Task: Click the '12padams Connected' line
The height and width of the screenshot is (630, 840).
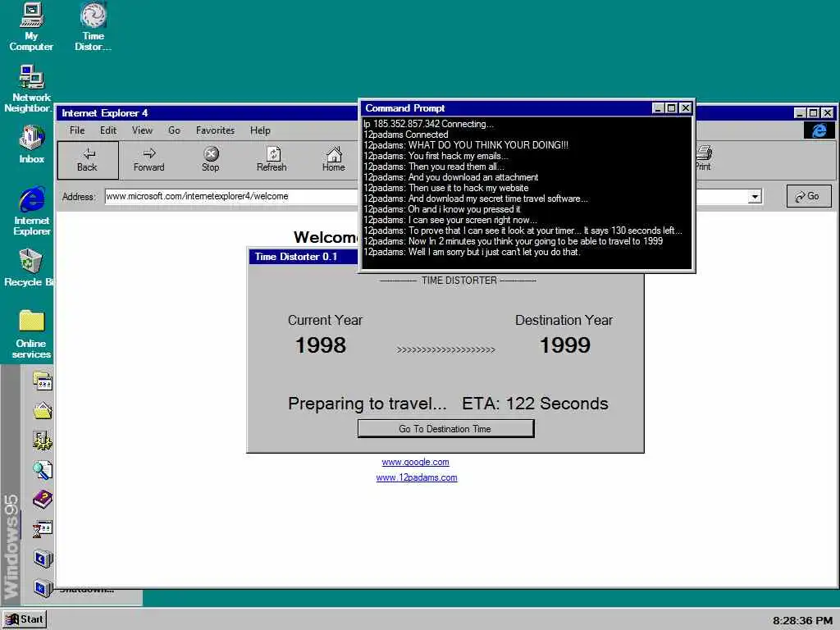Action: (405, 135)
